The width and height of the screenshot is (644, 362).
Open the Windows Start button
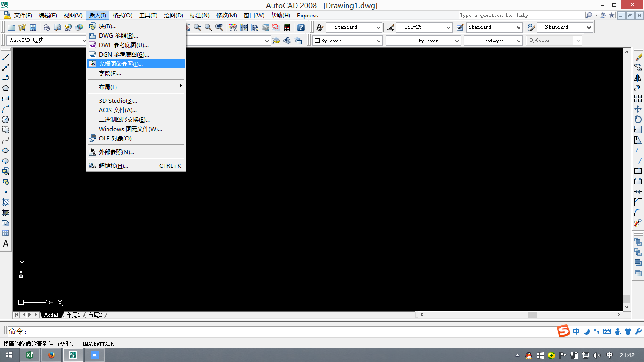pos(9,355)
